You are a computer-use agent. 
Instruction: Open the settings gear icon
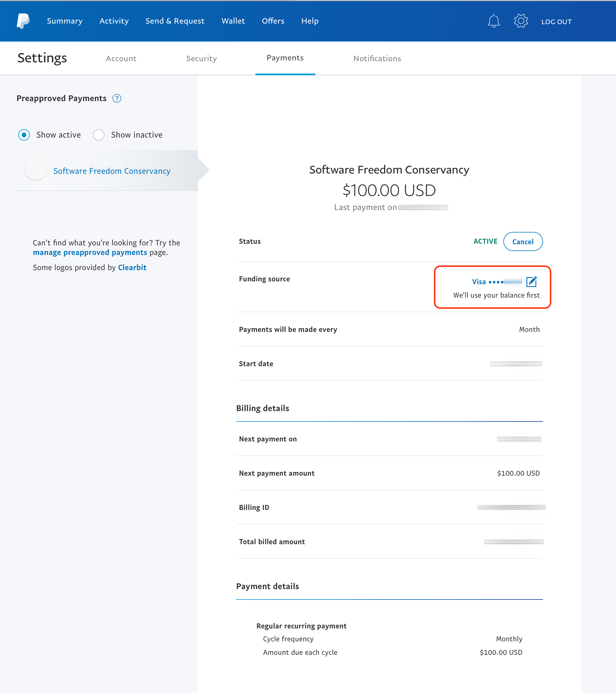tap(521, 21)
